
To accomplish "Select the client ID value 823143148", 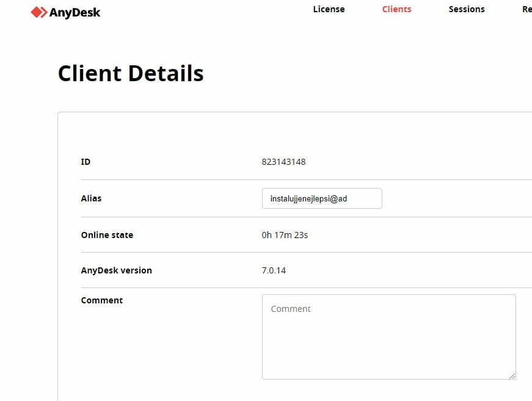I will (285, 162).
